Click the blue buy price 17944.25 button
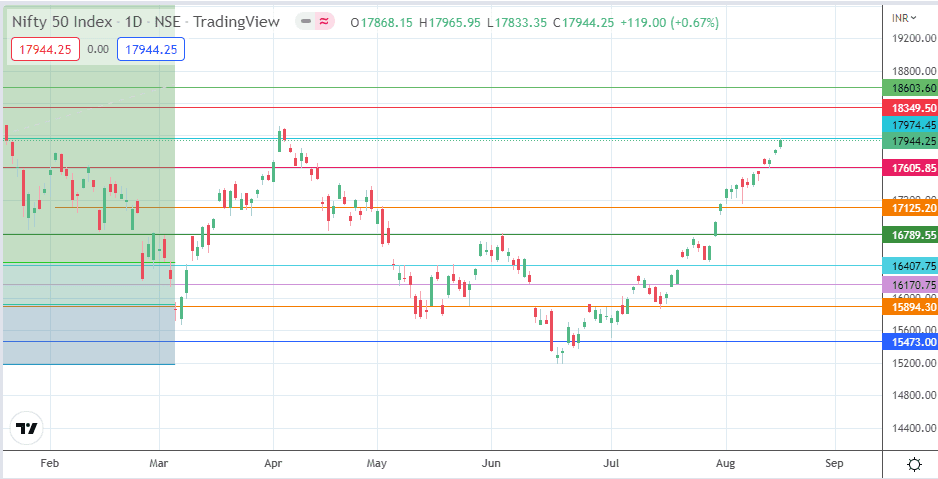This screenshot has height=479, width=938. pos(151,50)
